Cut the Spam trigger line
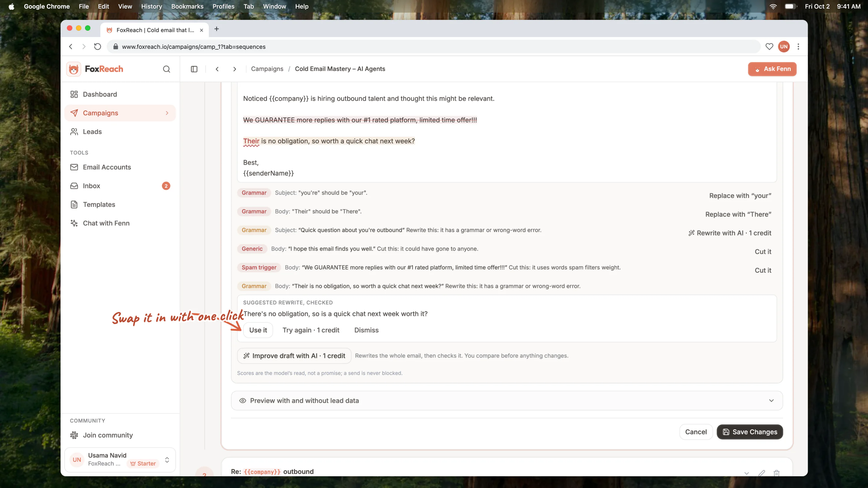This screenshot has height=488, width=868. click(x=763, y=270)
